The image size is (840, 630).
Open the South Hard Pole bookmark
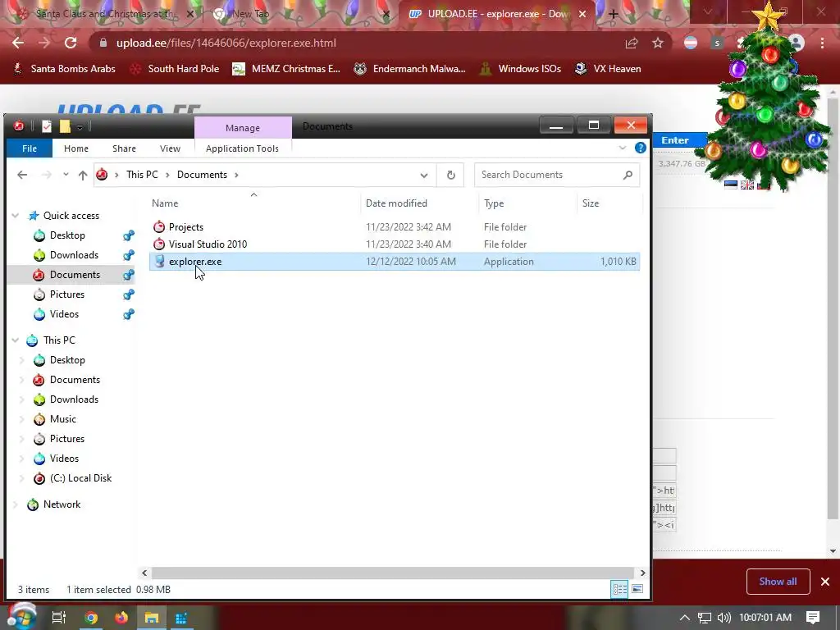click(176, 69)
